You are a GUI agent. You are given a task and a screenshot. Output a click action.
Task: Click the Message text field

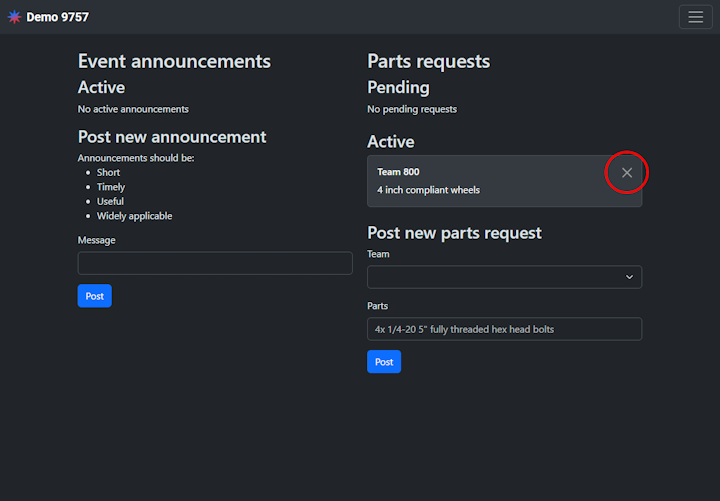(x=215, y=263)
